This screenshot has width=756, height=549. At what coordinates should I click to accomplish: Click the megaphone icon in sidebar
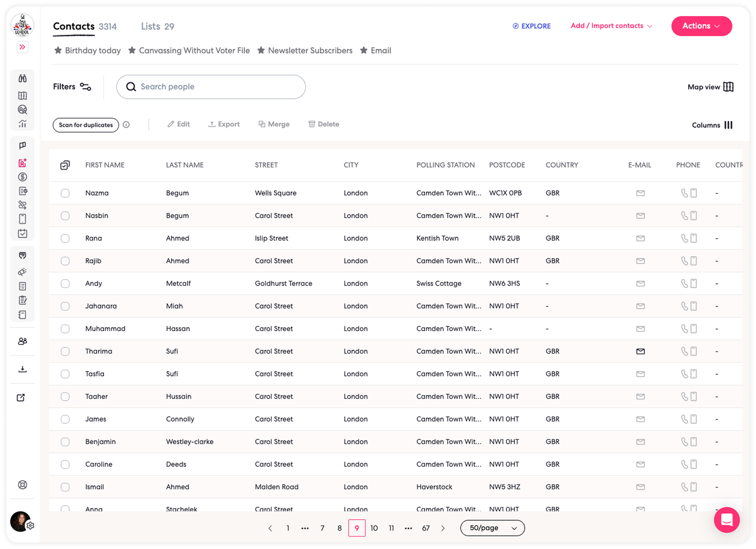click(x=22, y=272)
